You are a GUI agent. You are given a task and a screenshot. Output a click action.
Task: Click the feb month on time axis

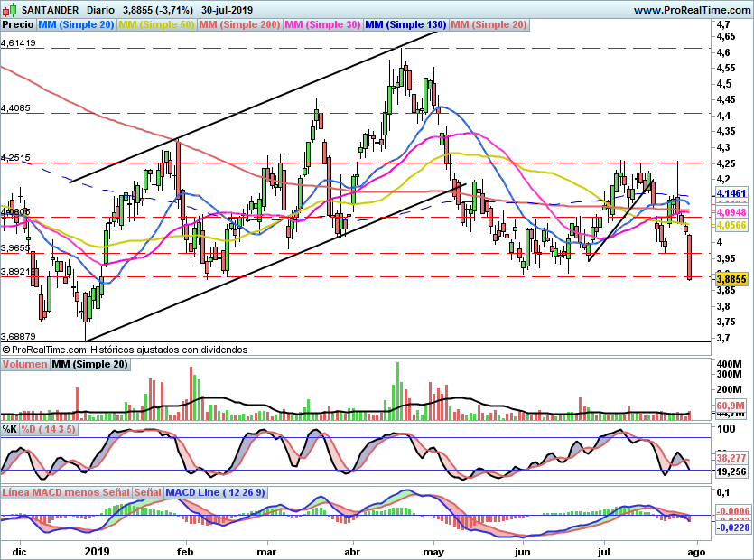pyautogui.click(x=184, y=552)
